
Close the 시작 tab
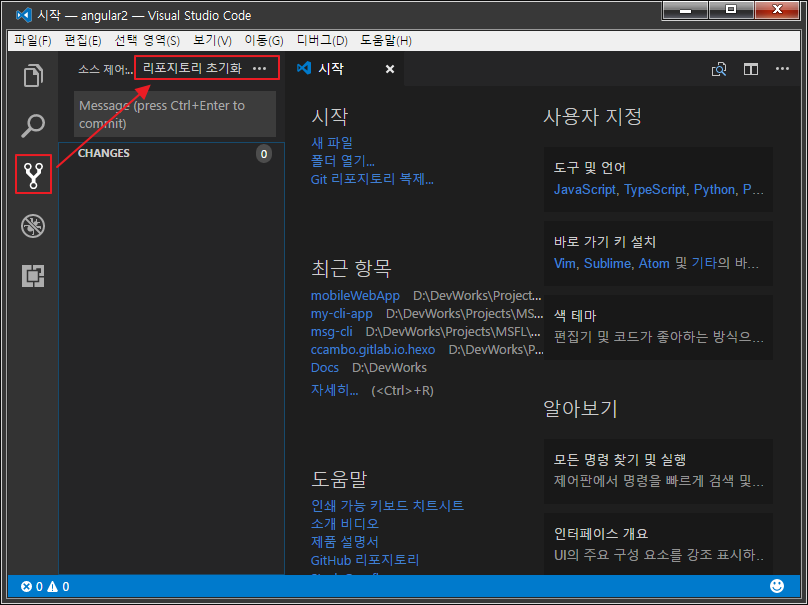pyautogui.click(x=390, y=69)
